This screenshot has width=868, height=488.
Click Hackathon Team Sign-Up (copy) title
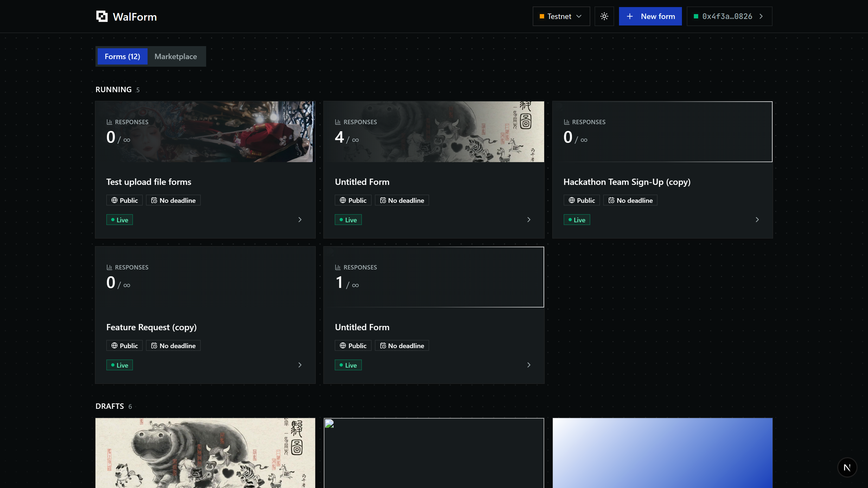(x=627, y=182)
